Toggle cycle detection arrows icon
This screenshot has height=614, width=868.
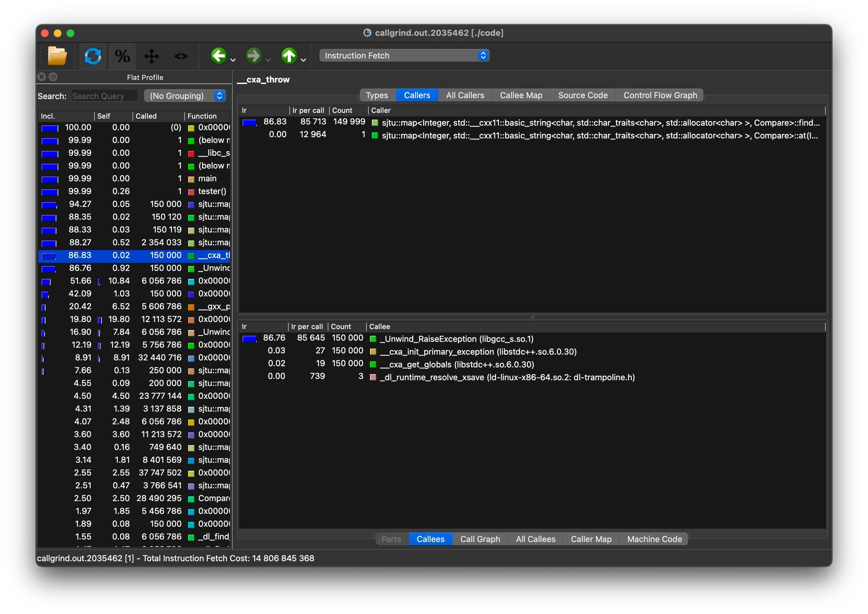click(152, 56)
